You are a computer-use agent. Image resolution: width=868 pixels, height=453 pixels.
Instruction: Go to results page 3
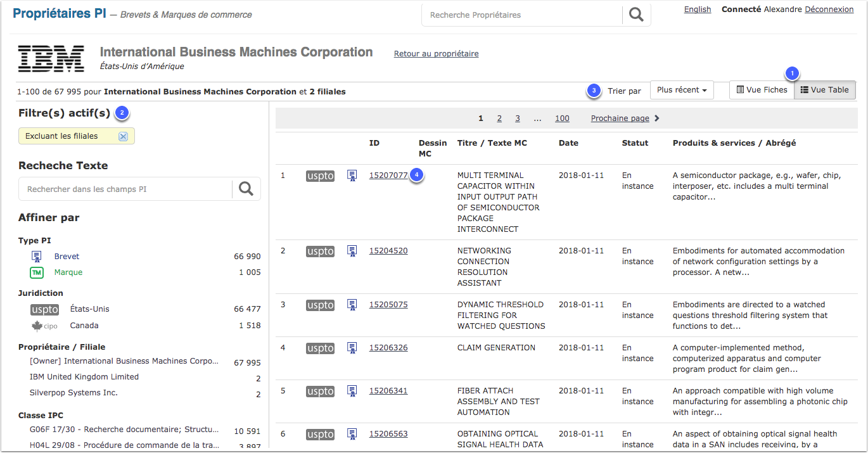point(518,118)
